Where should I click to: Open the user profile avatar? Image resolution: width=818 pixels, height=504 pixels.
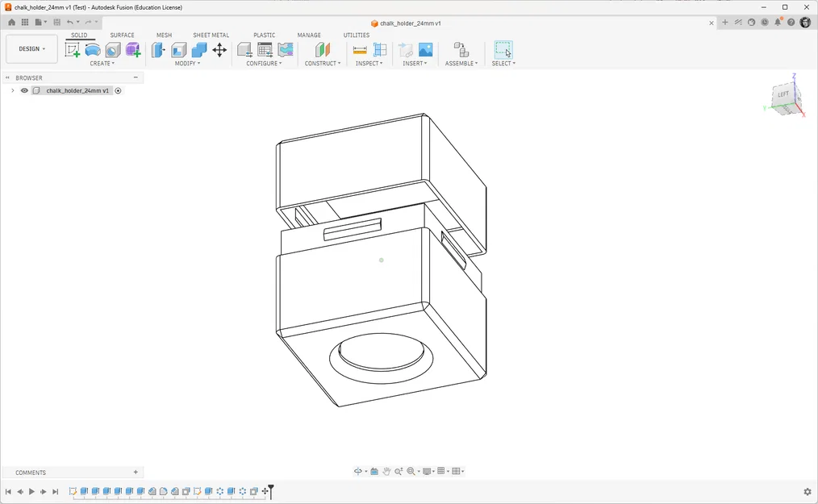[805, 22]
